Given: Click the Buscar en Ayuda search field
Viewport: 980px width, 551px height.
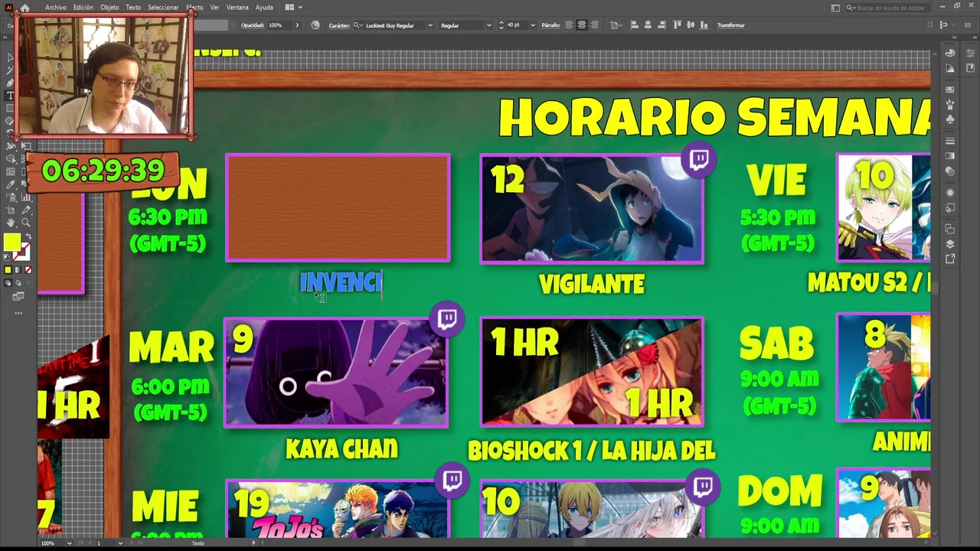Looking at the screenshot, I should click(887, 8).
